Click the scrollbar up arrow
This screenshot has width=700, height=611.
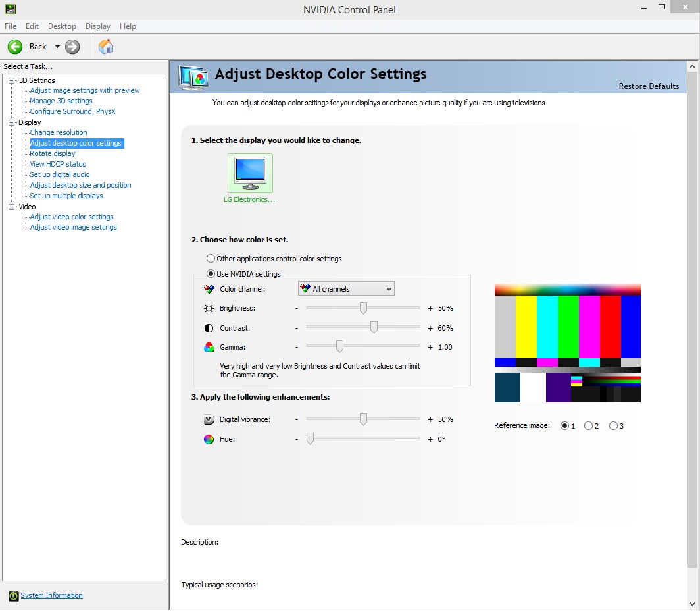692,66
